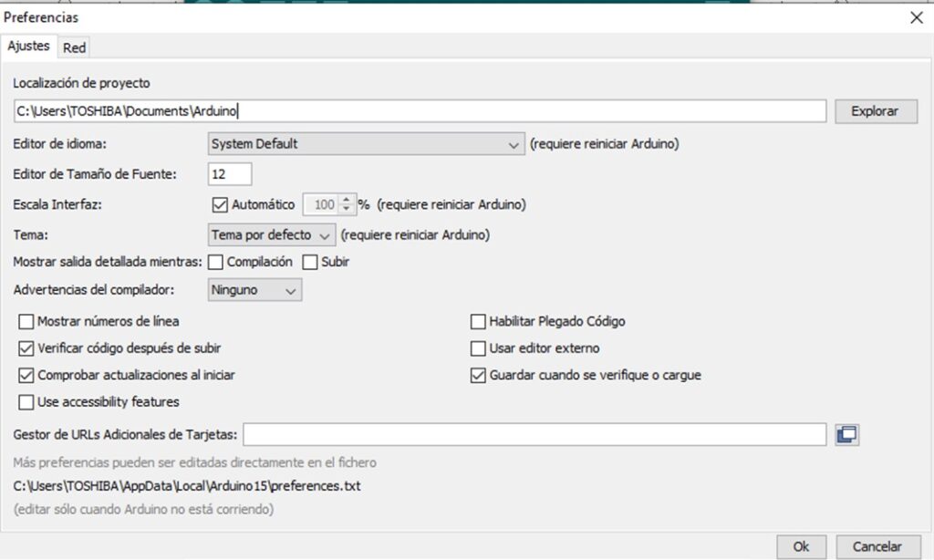934x560 pixels.
Task: Enable Compilación detailed output checkbox
Action: tap(215, 263)
